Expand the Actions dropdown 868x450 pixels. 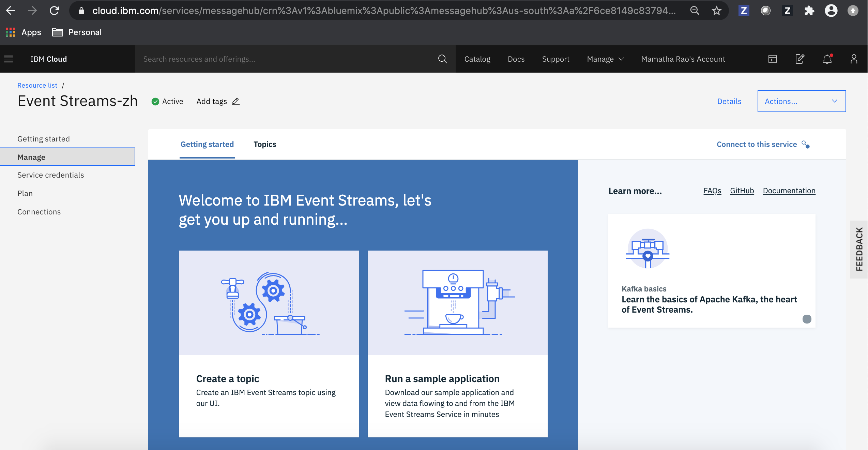click(x=801, y=101)
